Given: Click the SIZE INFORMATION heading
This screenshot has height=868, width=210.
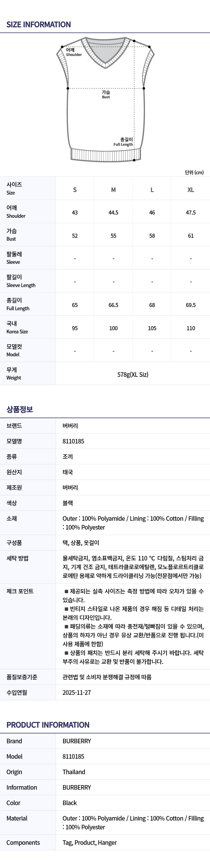Looking at the screenshot, I should [38, 25].
